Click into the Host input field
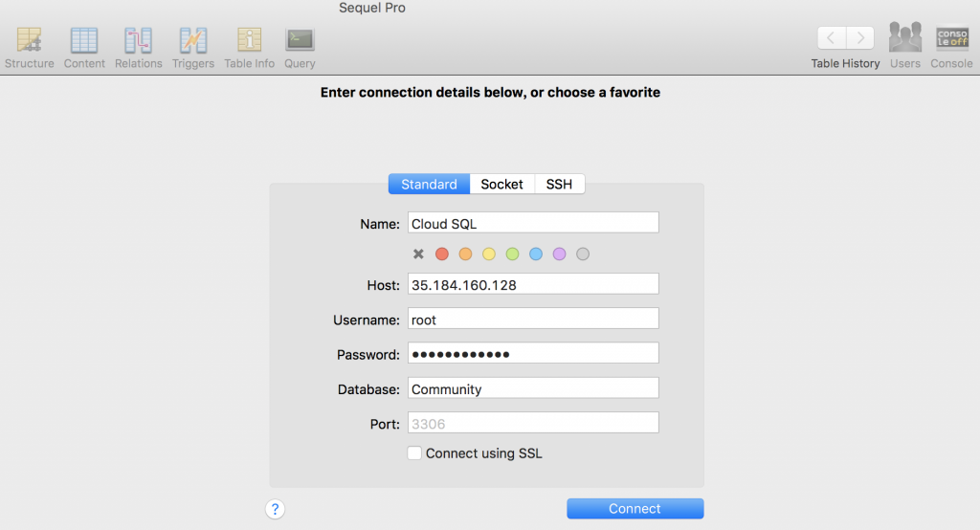Viewport: 980px width, 530px height. pyautogui.click(x=533, y=284)
